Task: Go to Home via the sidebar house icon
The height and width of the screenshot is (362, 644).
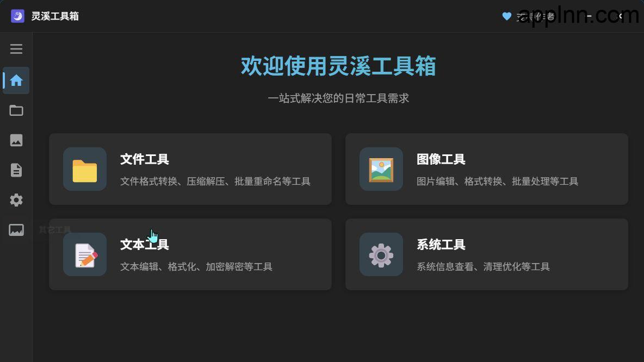Action: [x=16, y=80]
